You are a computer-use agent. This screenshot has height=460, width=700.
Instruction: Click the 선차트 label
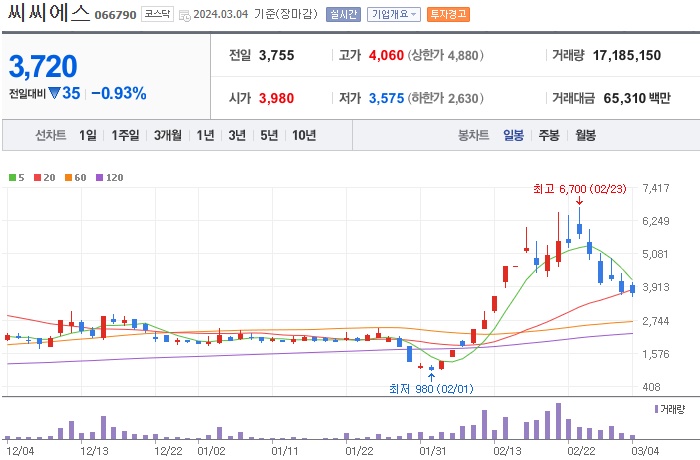[50, 135]
